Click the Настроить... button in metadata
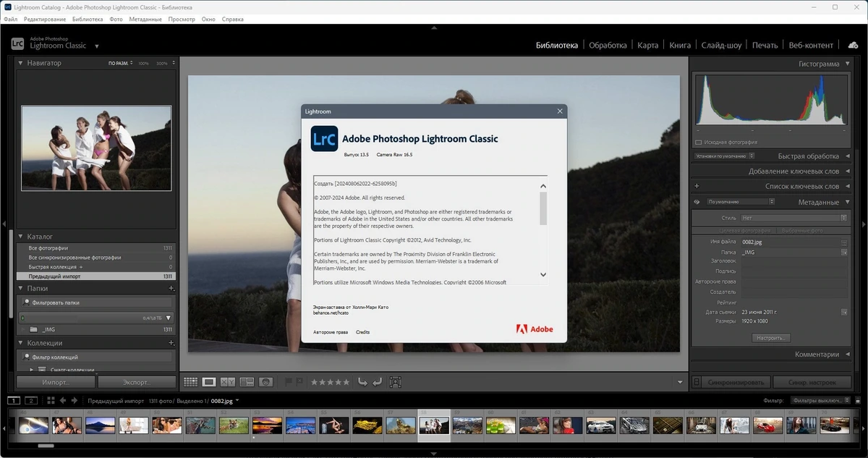This screenshot has height=458, width=868. click(771, 338)
